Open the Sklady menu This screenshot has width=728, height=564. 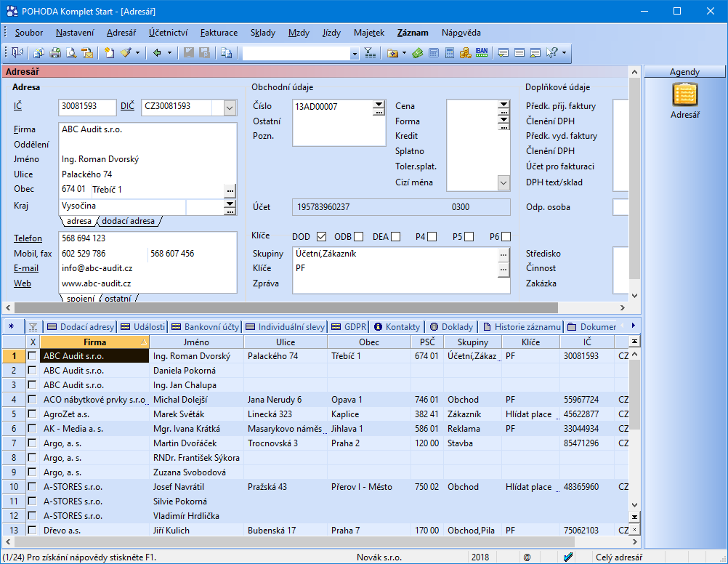coord(263,33)
